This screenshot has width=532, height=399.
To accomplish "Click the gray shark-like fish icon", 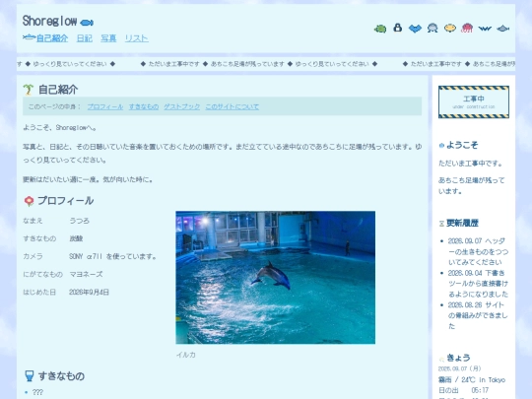I will coord(502,29).
